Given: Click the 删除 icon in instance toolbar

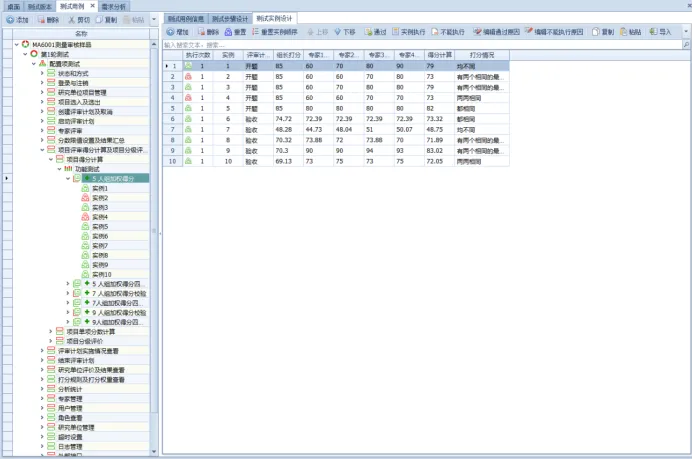Looking at the screenshot, I should pyautogui.click(x=201, y=32).
